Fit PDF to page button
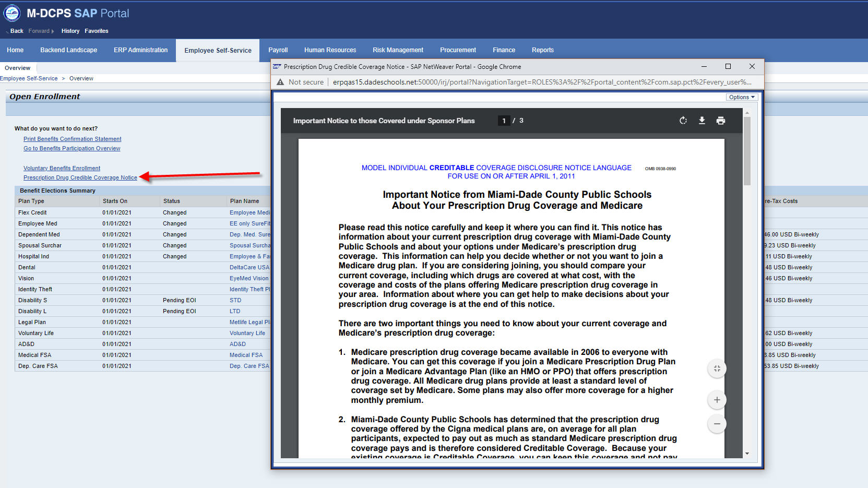Viewport: 868px width, 488px height. tap(717, 368)
